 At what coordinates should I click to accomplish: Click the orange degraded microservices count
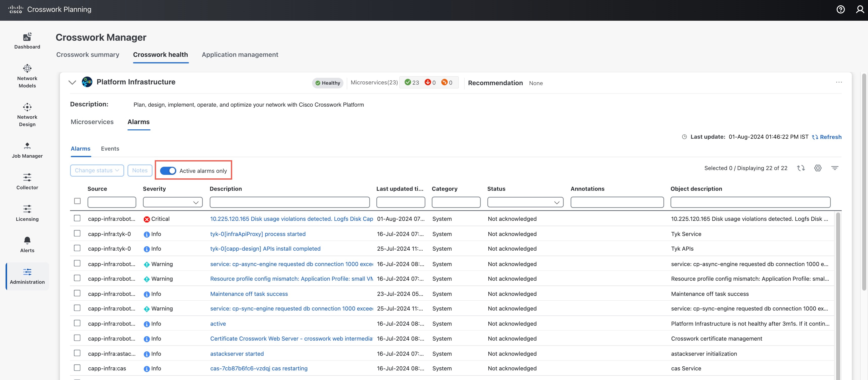pyautogui.click(x=447, y=82)
